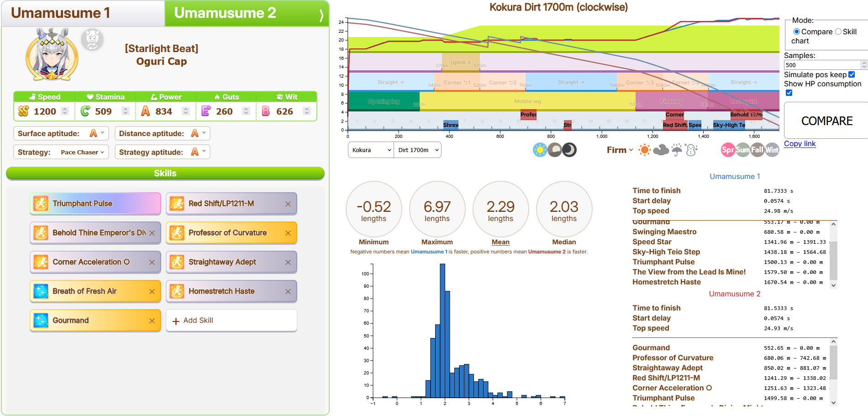Select Compare mode radio button

click(x=797, y=32)
